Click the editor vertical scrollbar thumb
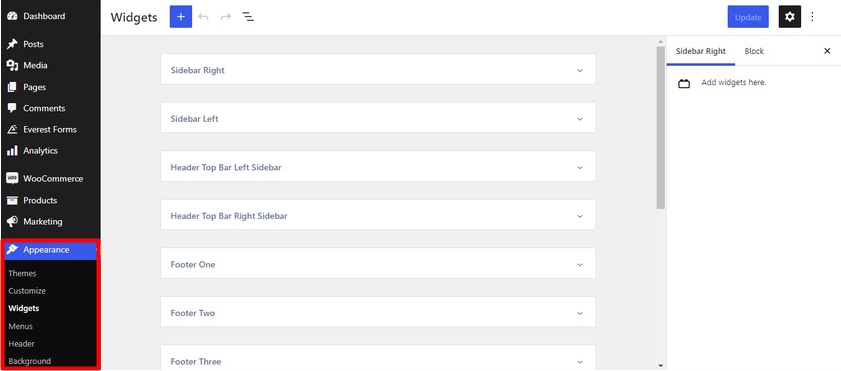The height and width of the screenshot is (371, 841). coord(660,127)
